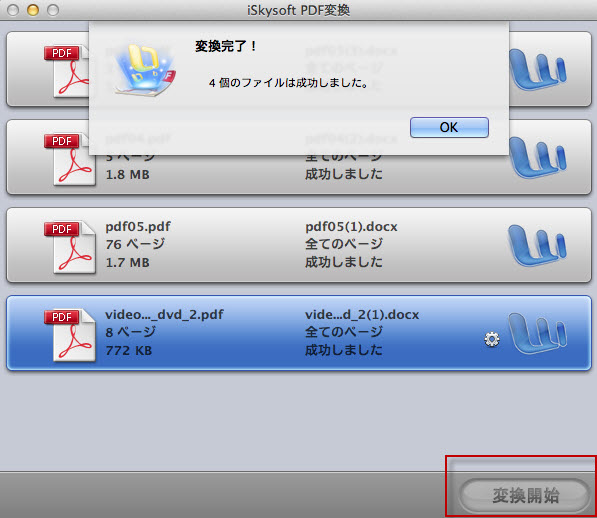Close the window with leftmost title button
Image resolution: width=597 pixels, height=518 pixels.
click(13, 10)
